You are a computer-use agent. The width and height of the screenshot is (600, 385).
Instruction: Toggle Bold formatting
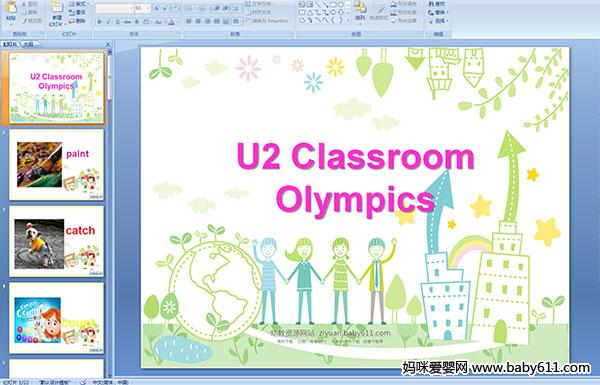pos(99,22)
